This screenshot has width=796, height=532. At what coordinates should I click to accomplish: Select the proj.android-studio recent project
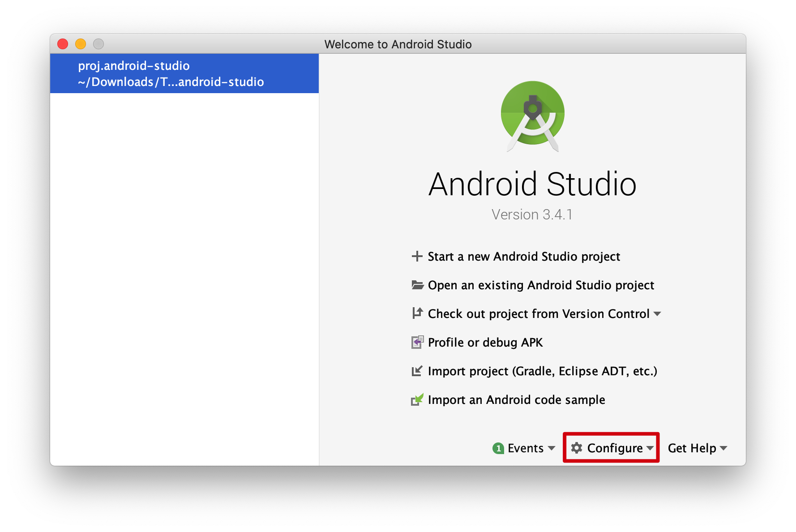pos(184,73)
